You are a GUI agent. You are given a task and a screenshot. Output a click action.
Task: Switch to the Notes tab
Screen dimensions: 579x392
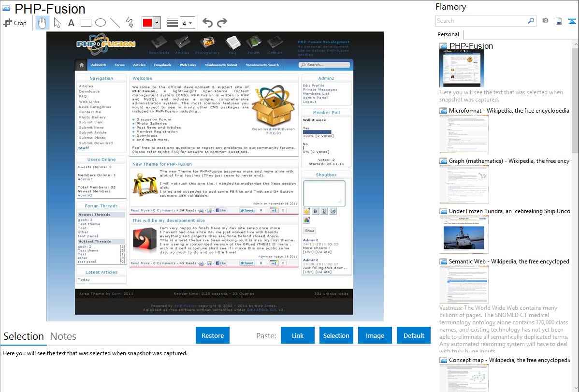(63, 336)
